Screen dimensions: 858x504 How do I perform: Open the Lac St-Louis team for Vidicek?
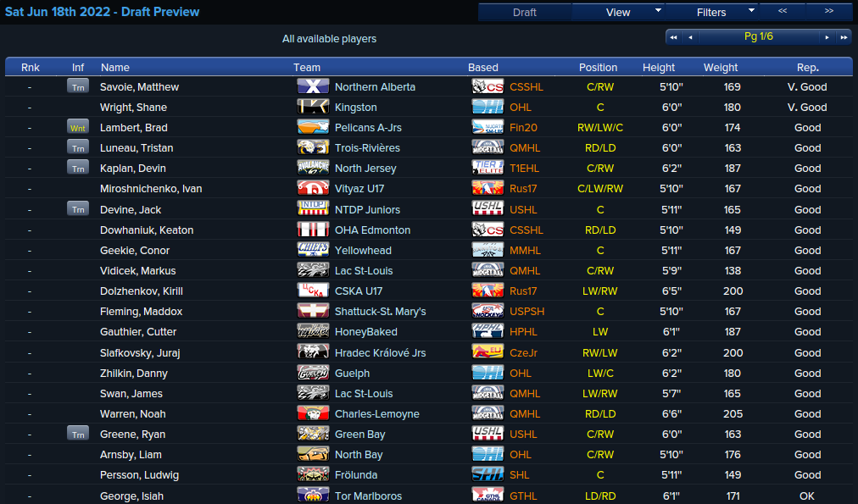(x=364, y=270)
